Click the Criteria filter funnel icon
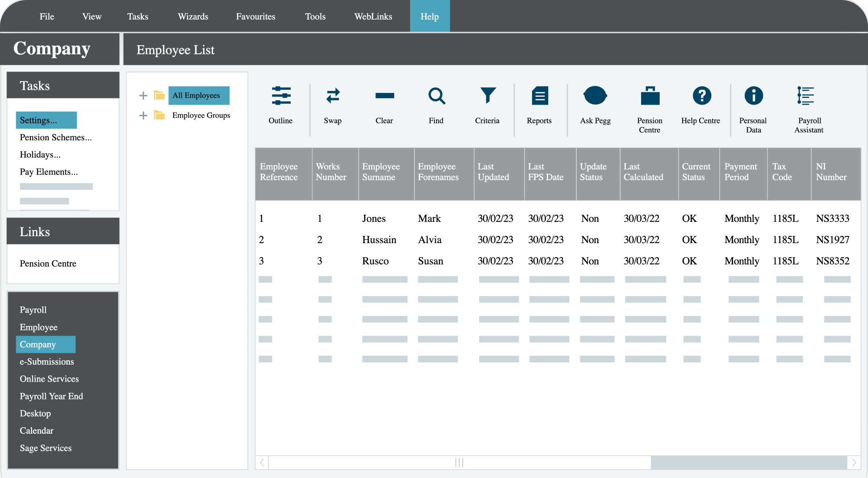This screenshot has width=868, height=478. [488, 96]
